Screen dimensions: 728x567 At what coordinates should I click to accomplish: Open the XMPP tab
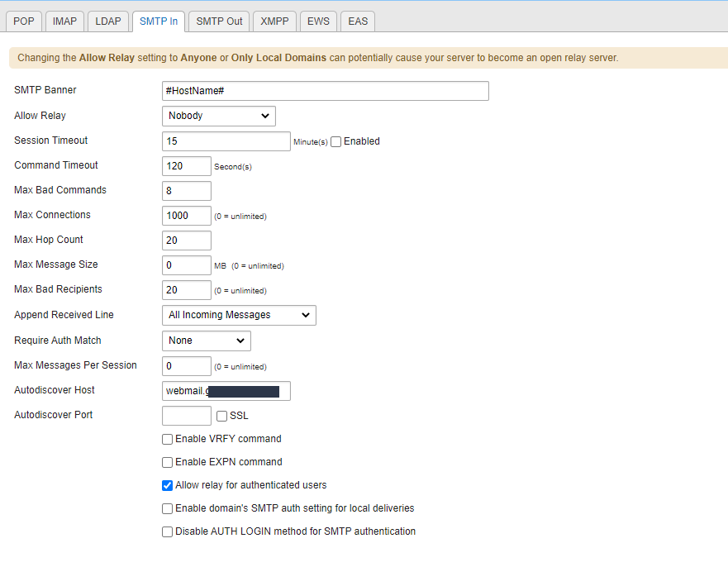[x=274, y=21]
